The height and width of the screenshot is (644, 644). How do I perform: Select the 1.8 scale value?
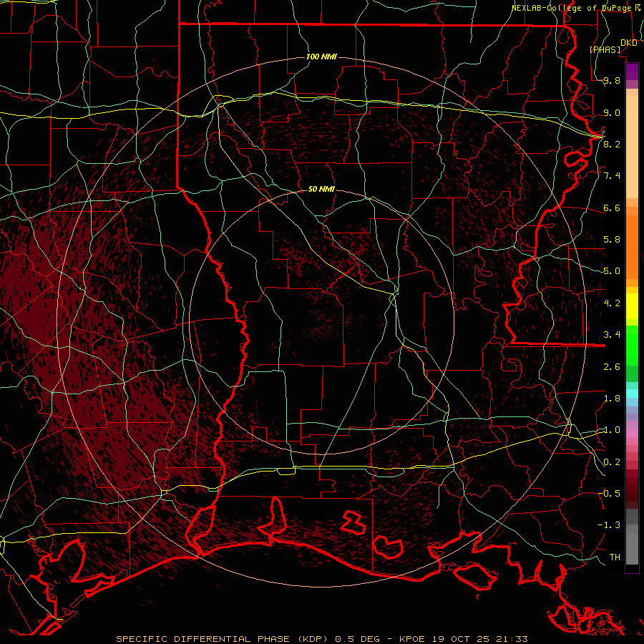(x=612, y=399)
